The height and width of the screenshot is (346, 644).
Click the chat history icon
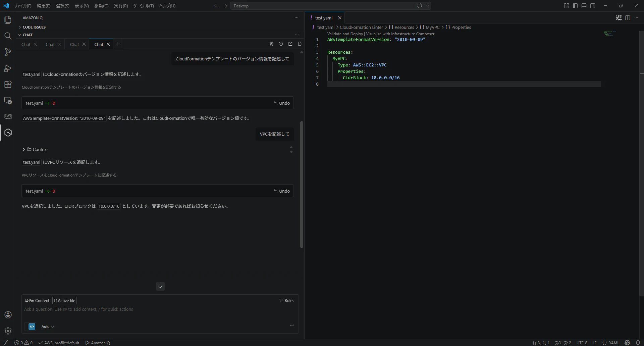pyautogui.click(x=281, y=44)
